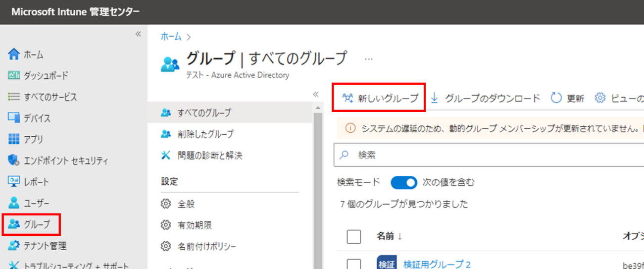Click the Expiration (有効期限) gear icon
Viewport: 644px width, 269px height.
[x=166, y=225]
